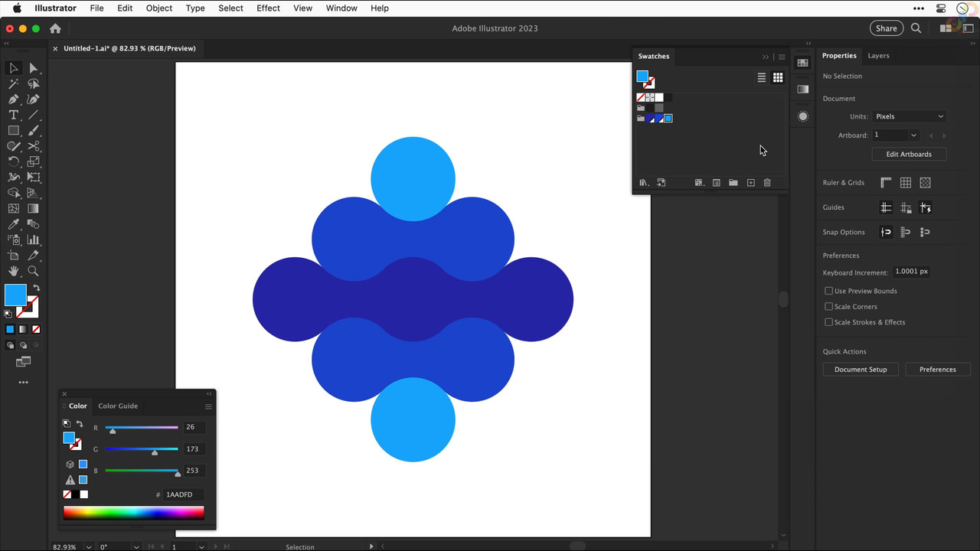
Task: Set toolbar fill mode to None
Action: [36, 329]
